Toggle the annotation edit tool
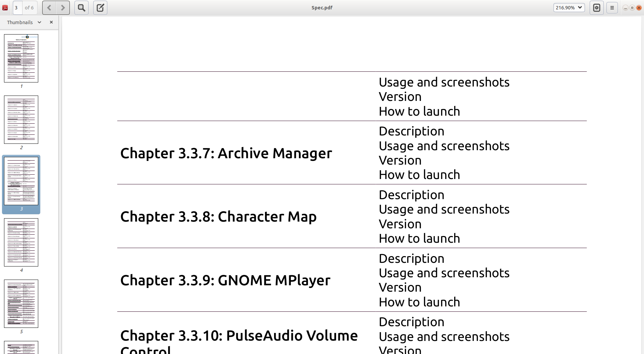The height and width of the screenshot is (354, 644). [x=100, y=8]
